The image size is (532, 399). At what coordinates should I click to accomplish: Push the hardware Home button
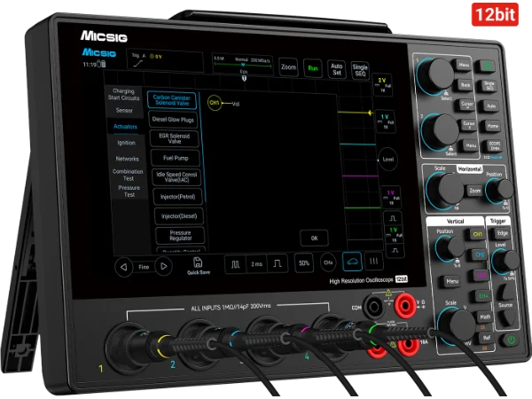coord(493,126)
